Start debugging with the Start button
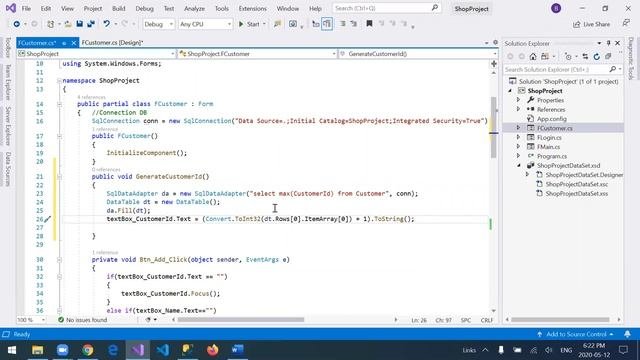This screenshot has height=360, width=640. coord(249,24)
